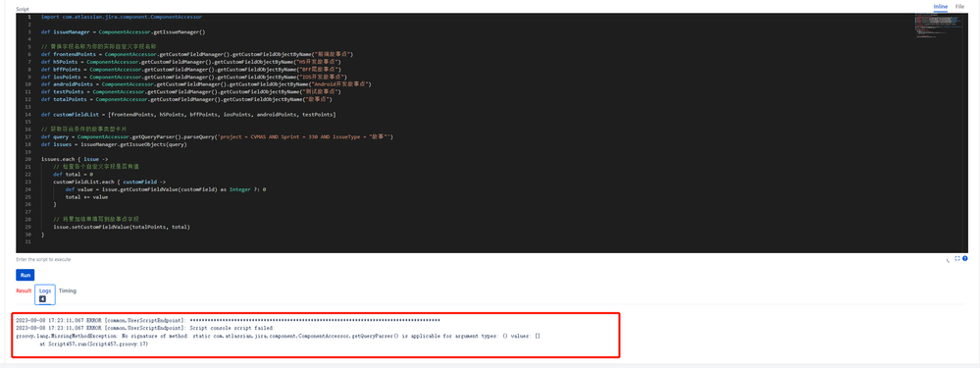
Task: Open the Result tab
Action: [24, 290]
